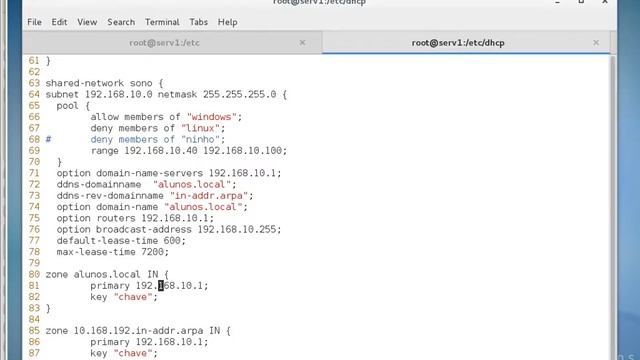The width and height of the screenshot is (640, 360).
Task: Open the Terminal menu
Action: tap(162, 22)
